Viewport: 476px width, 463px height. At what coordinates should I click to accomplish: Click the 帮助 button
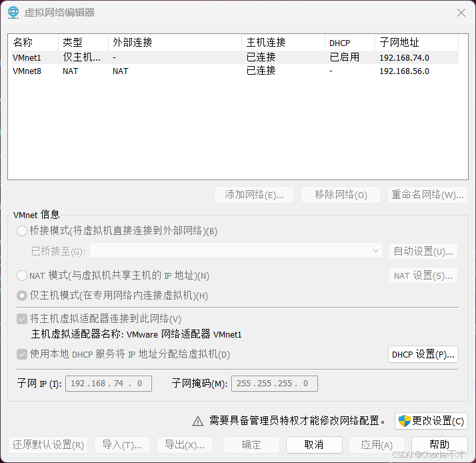coord(439,445)
